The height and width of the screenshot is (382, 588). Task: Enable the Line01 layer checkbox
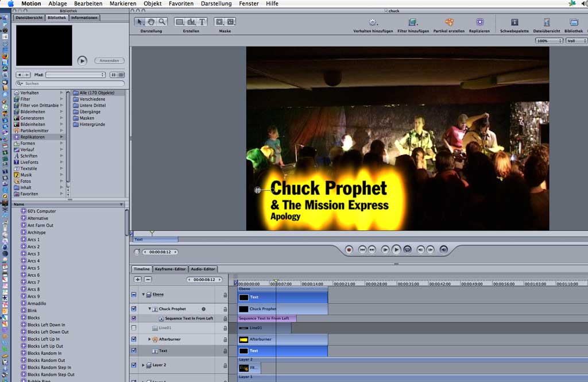click(134, 328)
